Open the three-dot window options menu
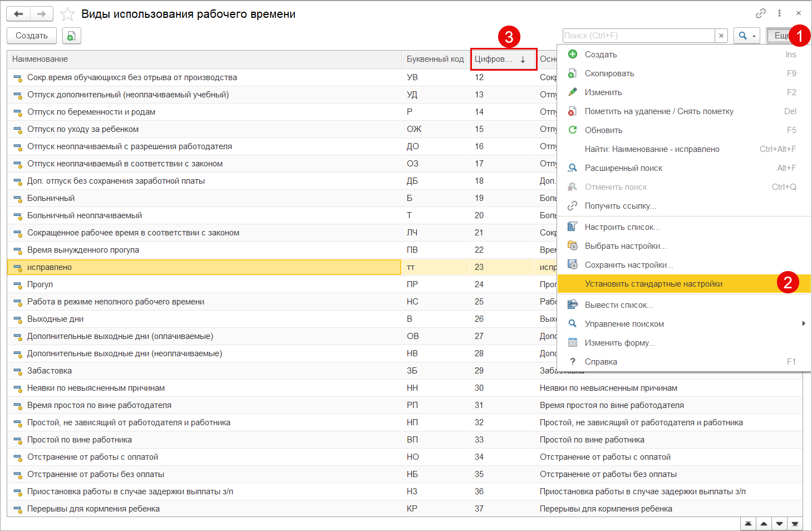Viewport: 812px width, 531px height. (779, 13)
